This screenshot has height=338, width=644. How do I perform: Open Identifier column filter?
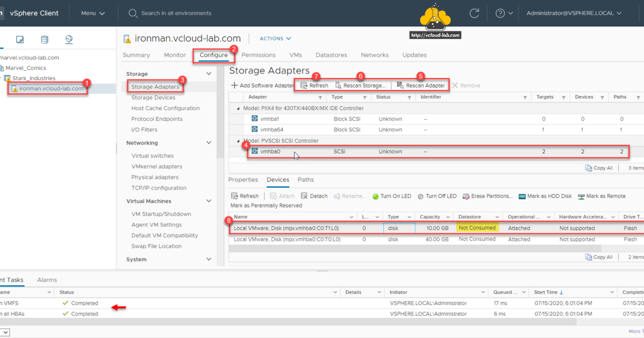coord(525,98)
